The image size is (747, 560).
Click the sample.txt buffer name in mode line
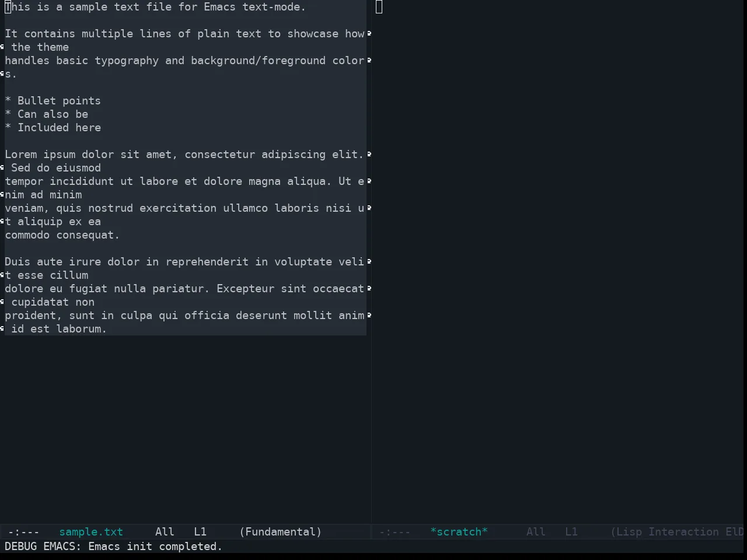click(91, 532)
